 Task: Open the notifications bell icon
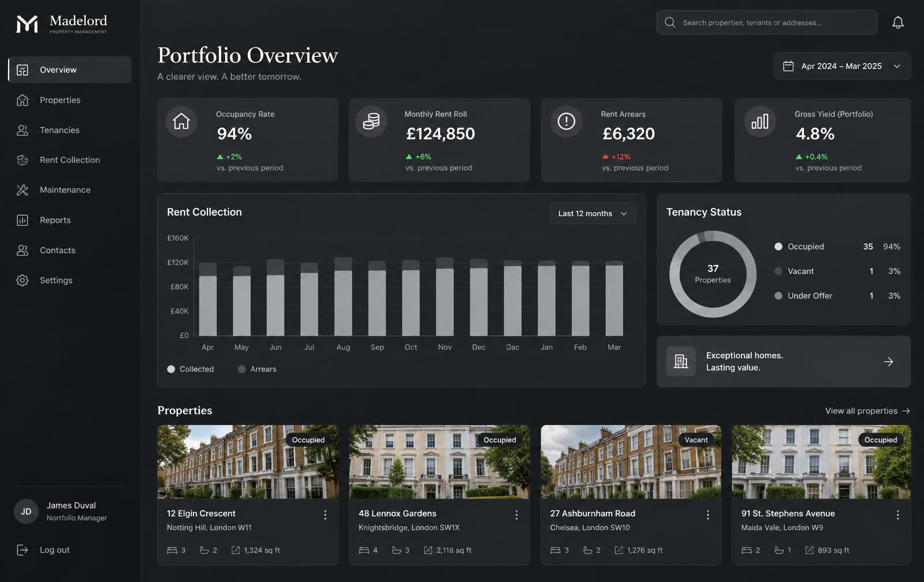click(898, 23)
